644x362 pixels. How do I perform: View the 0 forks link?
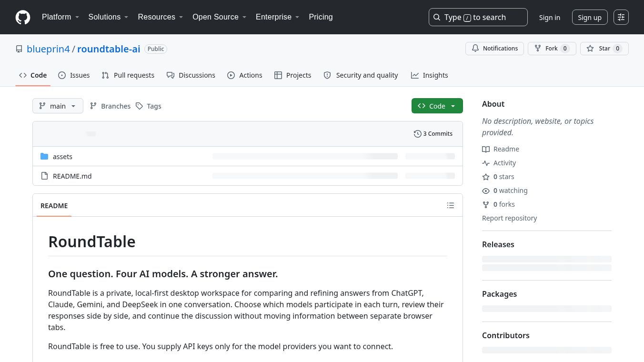499,204
